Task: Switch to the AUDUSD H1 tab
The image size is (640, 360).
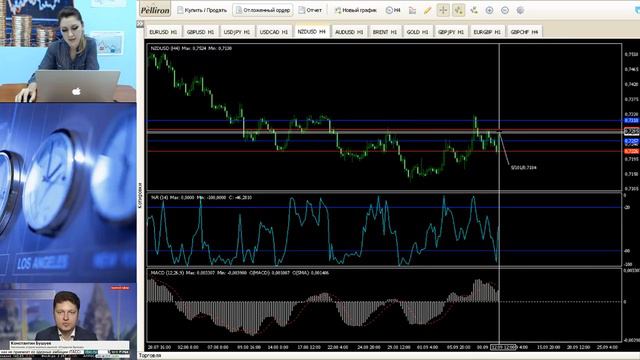Action: [349, 32]
